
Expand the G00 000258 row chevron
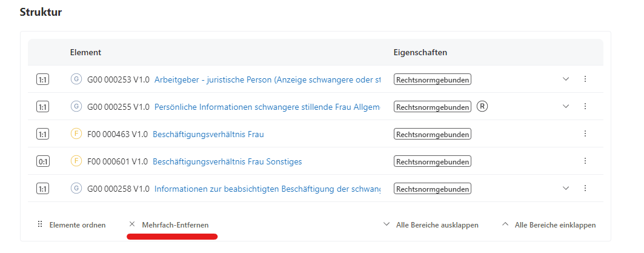click(566, 189)
